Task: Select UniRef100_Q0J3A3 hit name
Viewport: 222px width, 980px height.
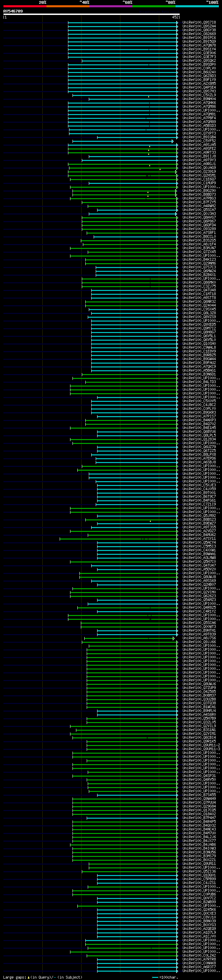Action: coord(199,214)
